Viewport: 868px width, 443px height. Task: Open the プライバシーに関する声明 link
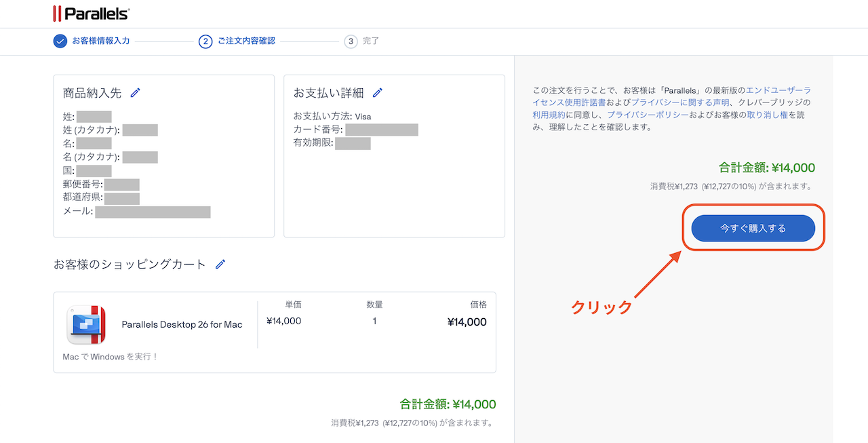[x=680, y=102]
